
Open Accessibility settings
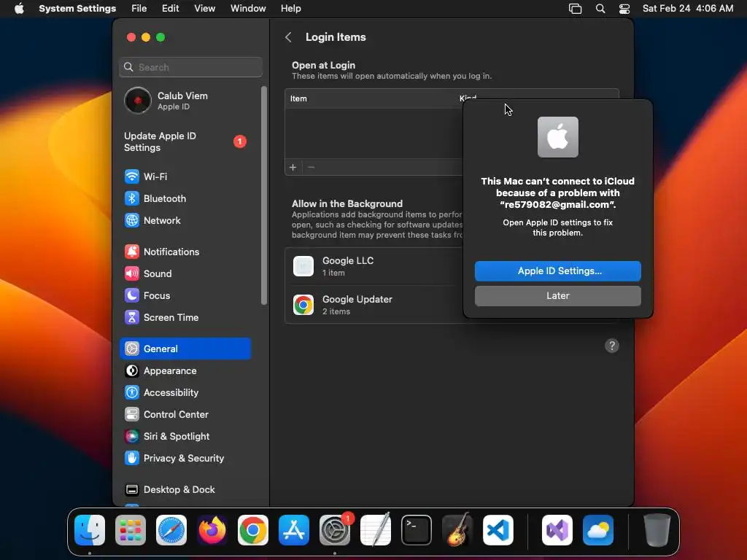pyautogui.click(x=185, y=393)
